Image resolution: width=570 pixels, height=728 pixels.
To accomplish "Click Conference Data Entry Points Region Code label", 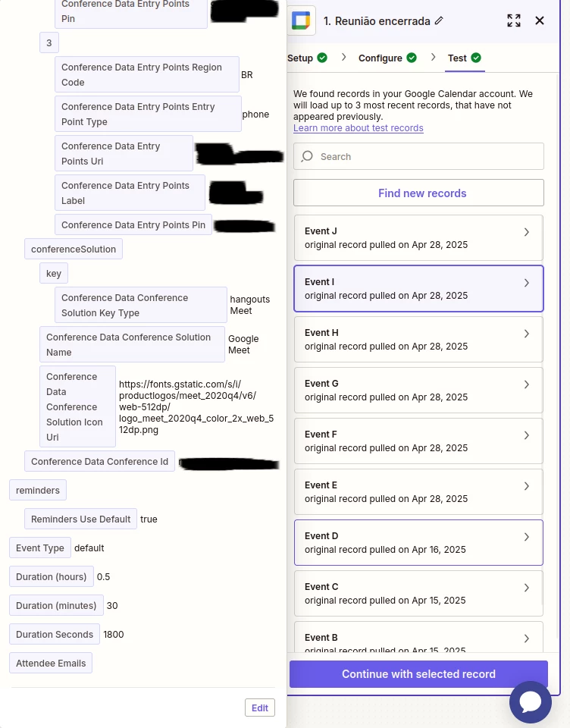I will click(x=147, y=75).
